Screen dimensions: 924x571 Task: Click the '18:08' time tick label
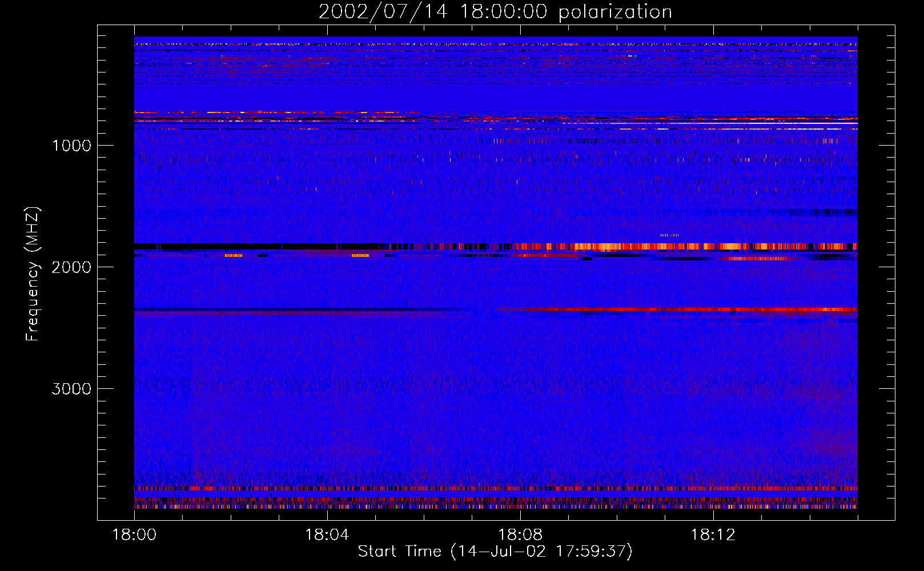point(520,535)
